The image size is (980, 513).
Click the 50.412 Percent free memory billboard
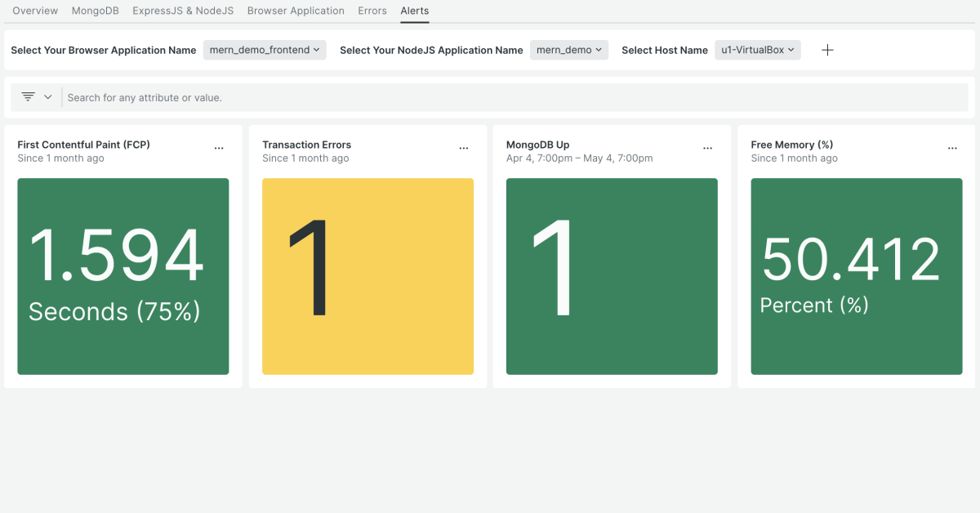(857, 276)
